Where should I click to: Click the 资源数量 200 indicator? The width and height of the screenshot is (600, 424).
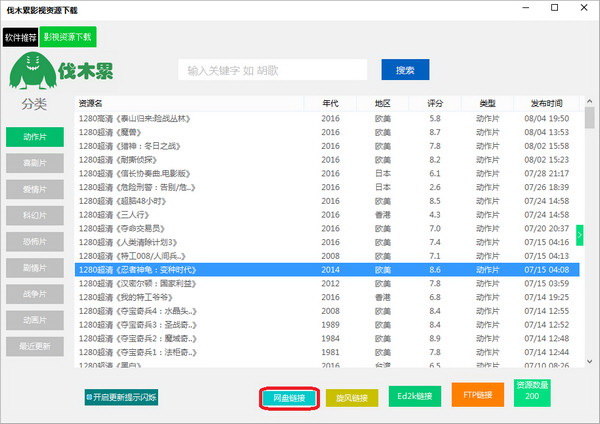pyautogui.click(x=532, y=393)
